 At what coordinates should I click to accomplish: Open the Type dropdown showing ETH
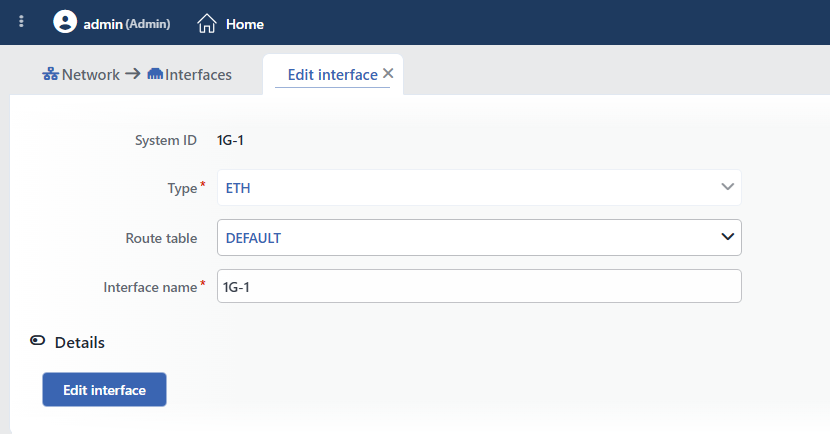pos(479,187)
